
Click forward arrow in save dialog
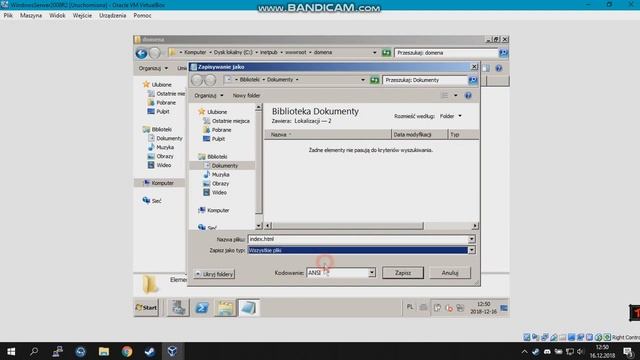[x=210, y=80]
